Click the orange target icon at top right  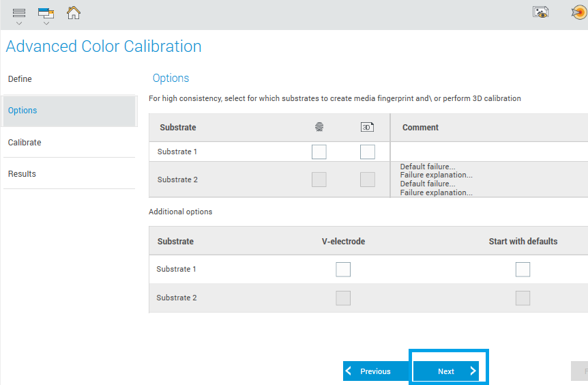click(579, 12)
